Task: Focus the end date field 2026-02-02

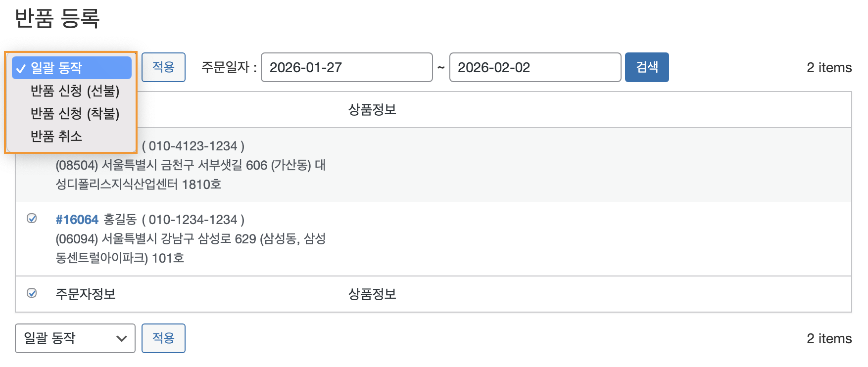Action: (x=534, y=67)
